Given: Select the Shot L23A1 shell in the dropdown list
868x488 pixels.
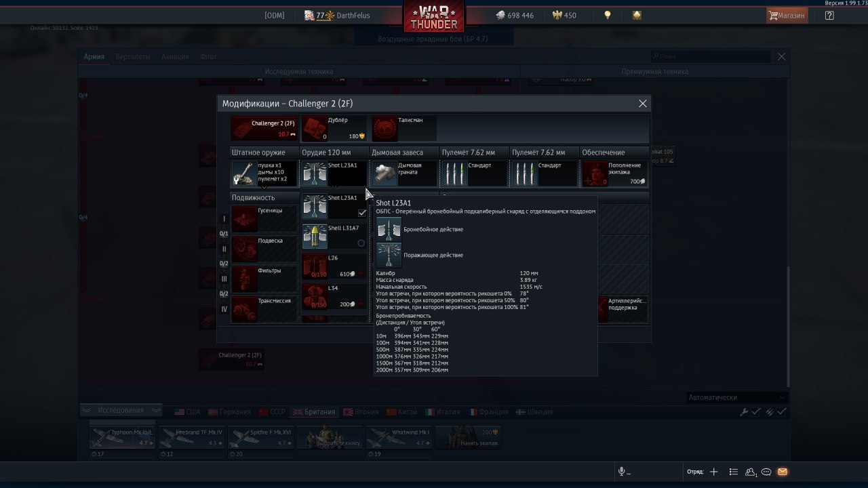Looking at the screenshot, I should (x=334, y=206).
